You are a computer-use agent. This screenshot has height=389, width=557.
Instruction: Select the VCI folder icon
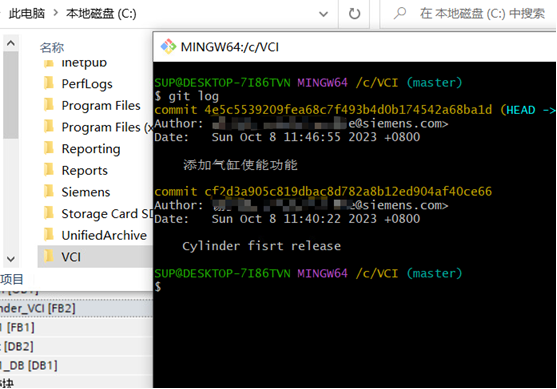click(49, 256)
